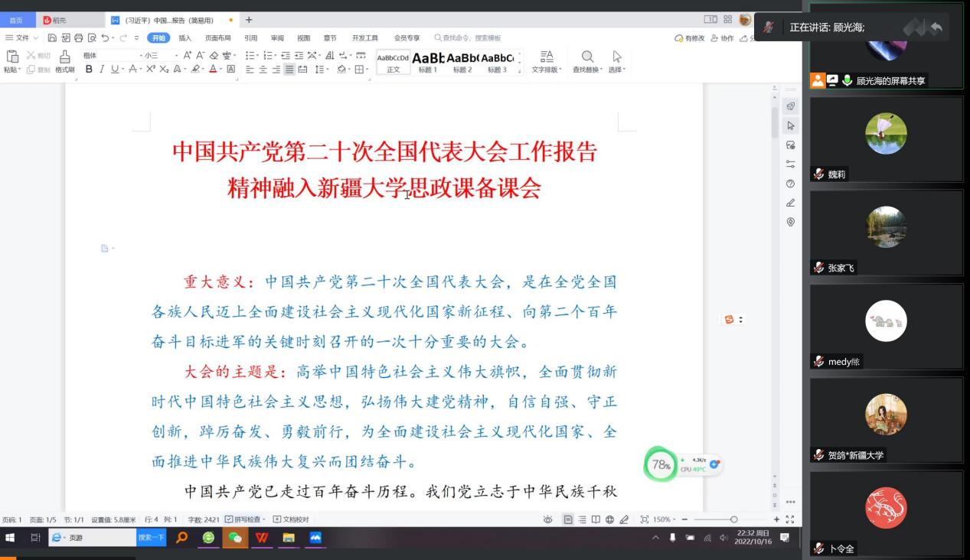
Task: Switch to the Page Layout tab
Action: [218, 37]
